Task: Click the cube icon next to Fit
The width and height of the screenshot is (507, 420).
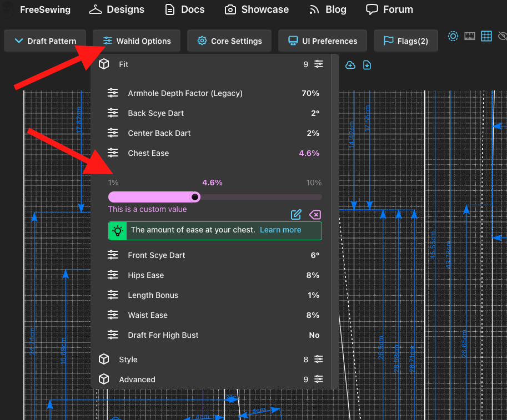Action: point(104,64)
